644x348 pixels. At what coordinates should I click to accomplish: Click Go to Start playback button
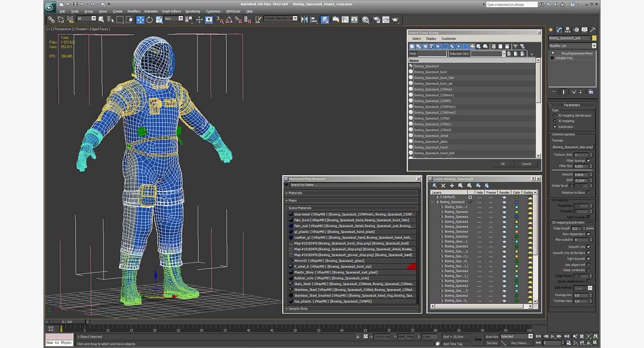tap(538, 336)
